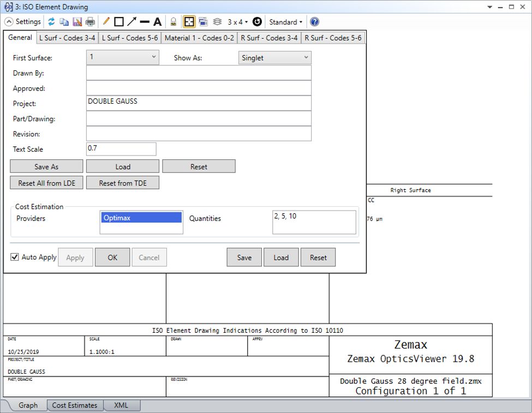Uncheck the Auto Apply checkbox
This screenshot has width=532, height=413.
(x=15, y=257)
